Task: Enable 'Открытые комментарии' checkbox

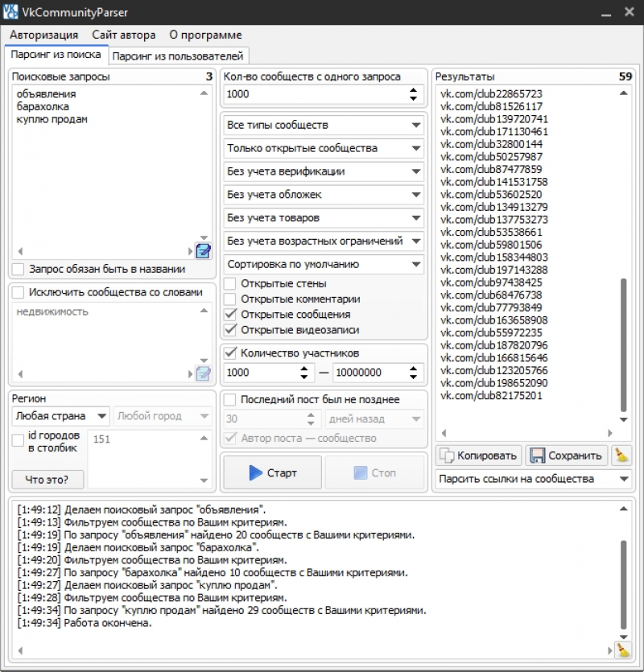Action: coord(230,299)
